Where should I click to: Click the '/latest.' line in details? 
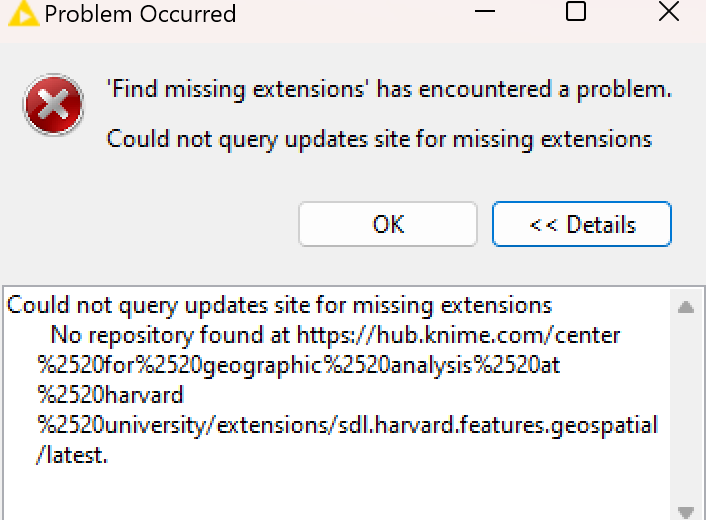[x=72, y=455]
